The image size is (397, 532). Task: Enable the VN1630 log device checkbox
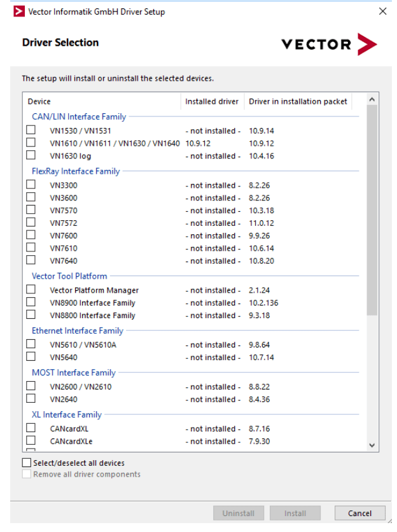pyautogui.click(x=31, y=155)
